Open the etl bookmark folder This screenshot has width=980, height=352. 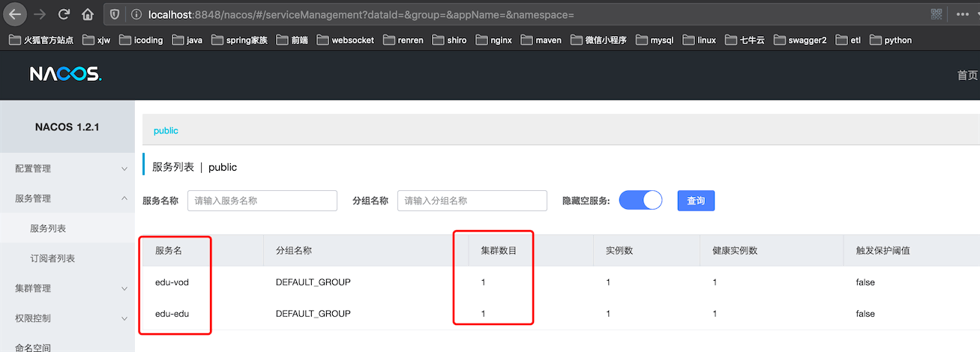848,40
